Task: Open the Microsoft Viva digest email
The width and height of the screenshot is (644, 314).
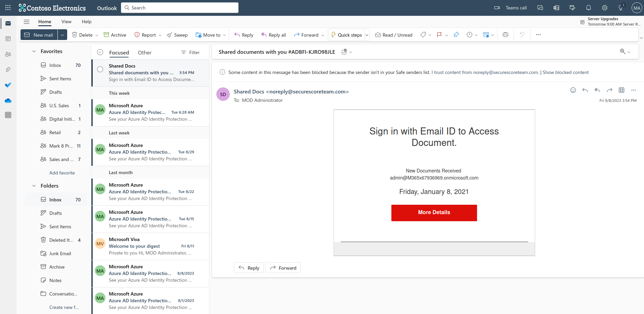Action: coord(151,246)
